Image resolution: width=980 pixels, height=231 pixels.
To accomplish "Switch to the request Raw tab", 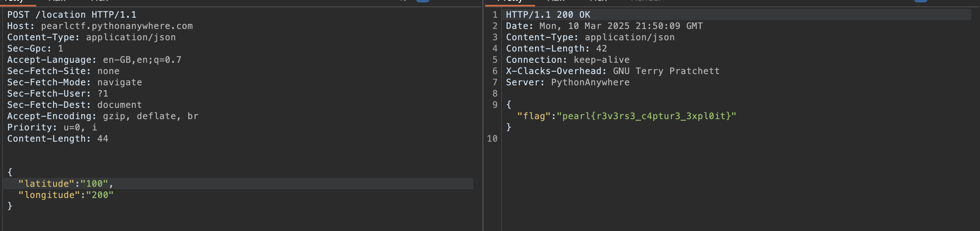I will point(57,1).
